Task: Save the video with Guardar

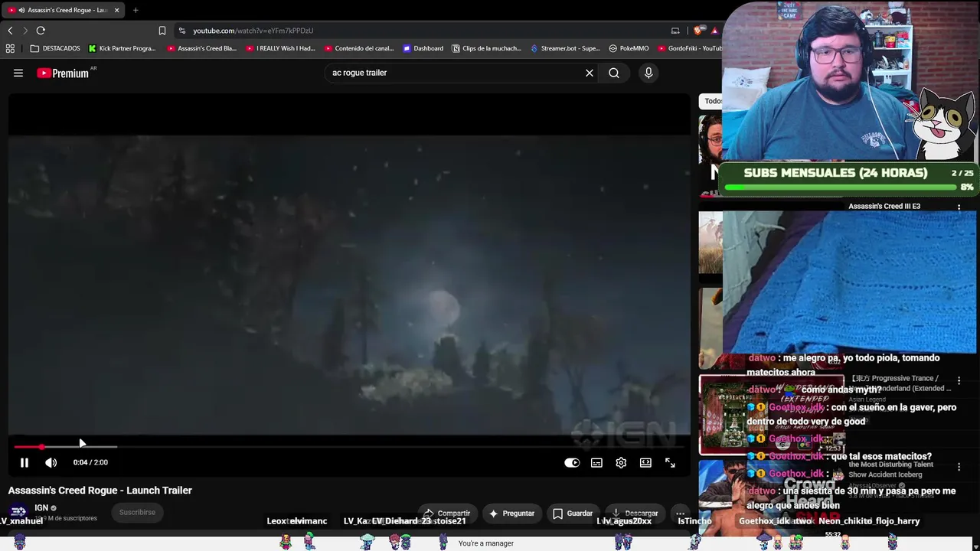Action: [573, 513]
